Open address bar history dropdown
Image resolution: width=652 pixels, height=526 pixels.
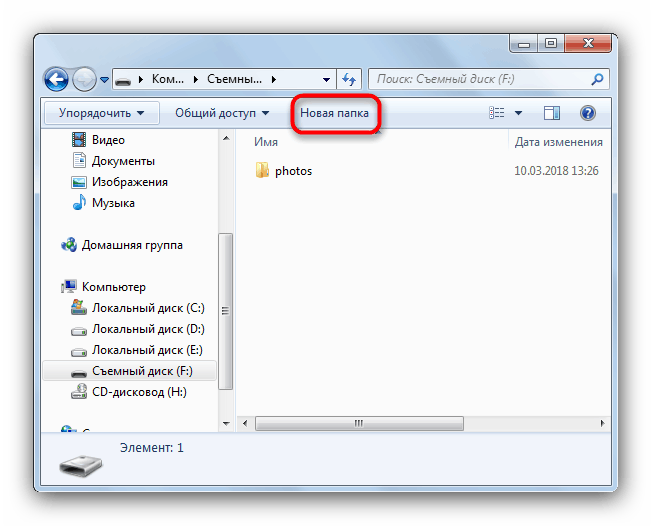coord(326,79)
